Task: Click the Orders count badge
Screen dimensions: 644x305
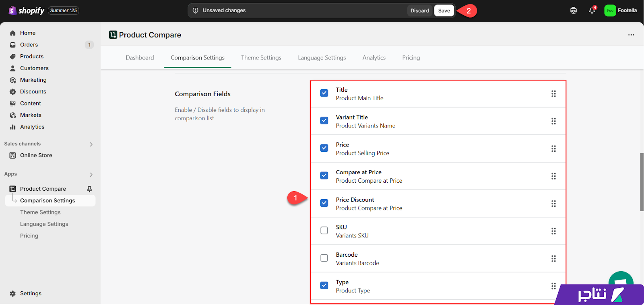Action: pos(89,45)
